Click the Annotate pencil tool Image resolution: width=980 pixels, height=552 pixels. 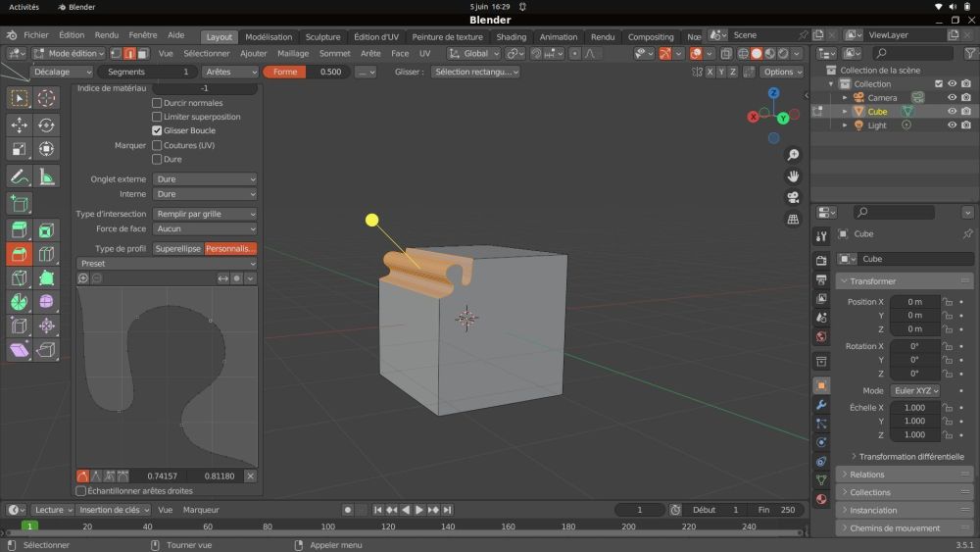(x=20, y=176)
